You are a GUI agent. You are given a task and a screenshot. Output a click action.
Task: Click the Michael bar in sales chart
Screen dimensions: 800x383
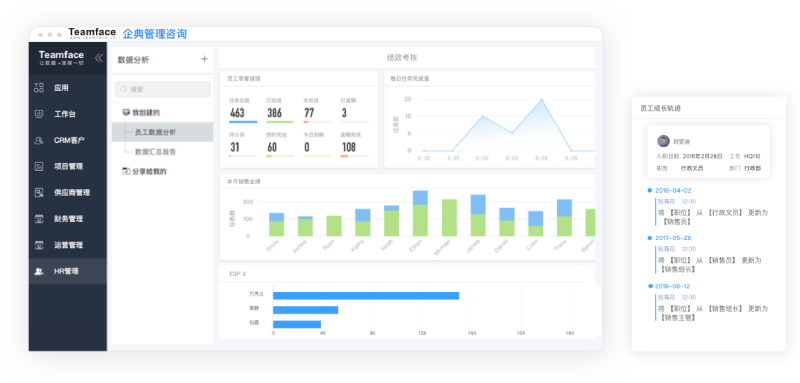pos(449,218)
